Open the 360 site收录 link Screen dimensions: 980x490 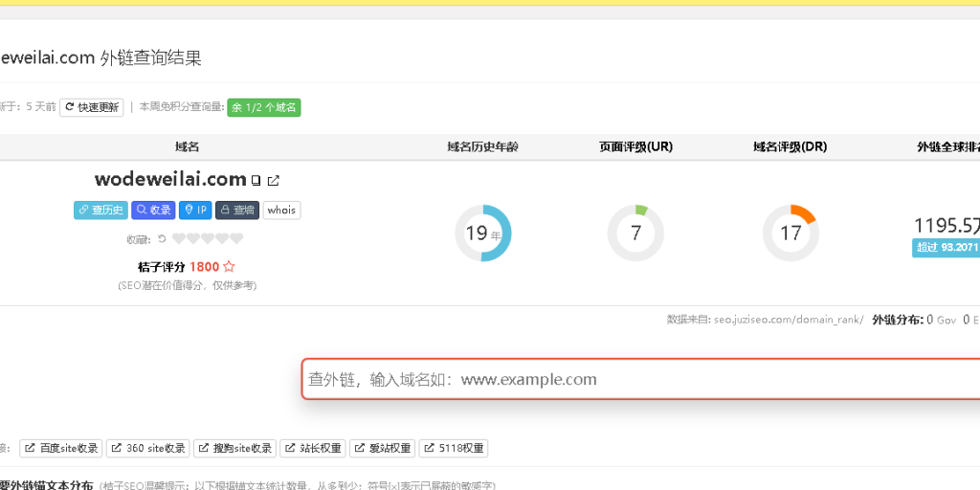coord(147,448)
